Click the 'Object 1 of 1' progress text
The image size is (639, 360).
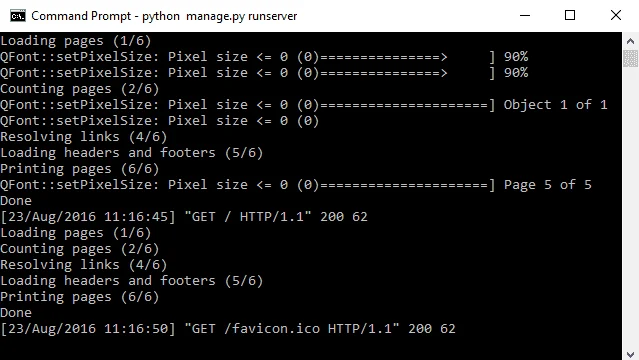click(555, 105)
